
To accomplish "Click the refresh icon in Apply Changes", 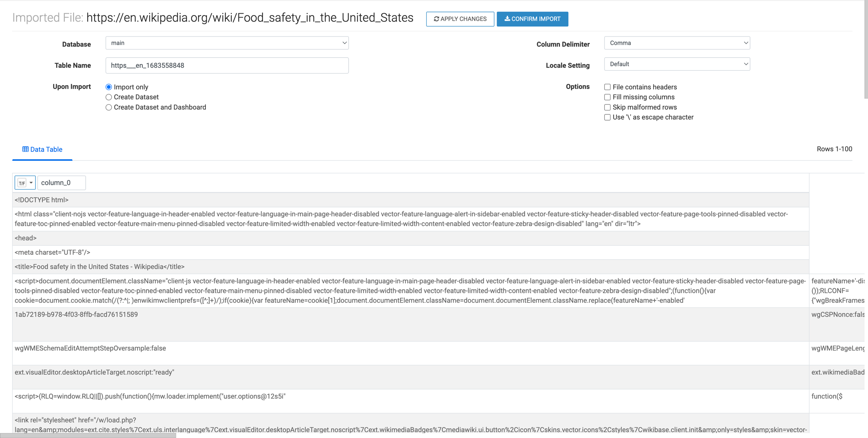I will [x=436, y=19].
